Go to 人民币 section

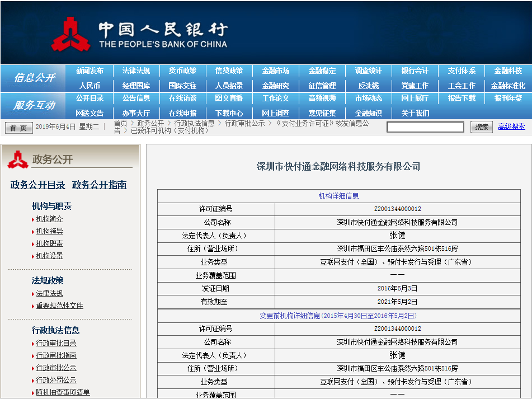click(90, 86)
